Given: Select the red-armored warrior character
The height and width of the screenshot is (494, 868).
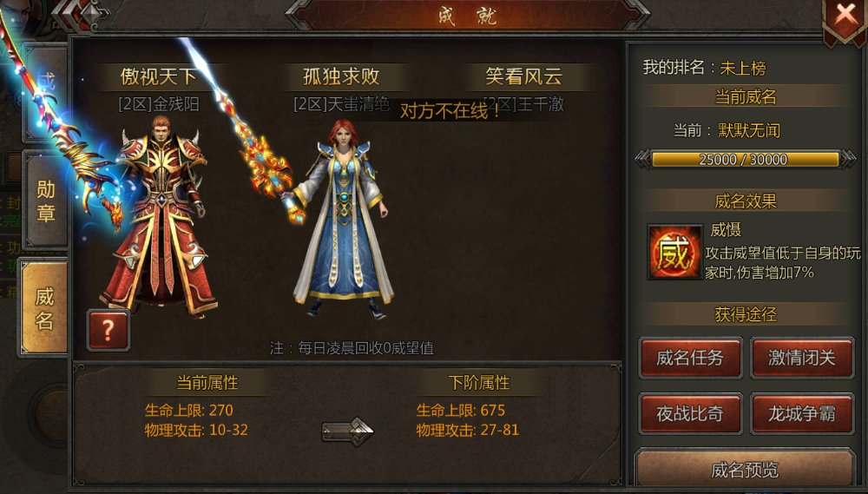Looking at the screenshot, I should (161, 216).
